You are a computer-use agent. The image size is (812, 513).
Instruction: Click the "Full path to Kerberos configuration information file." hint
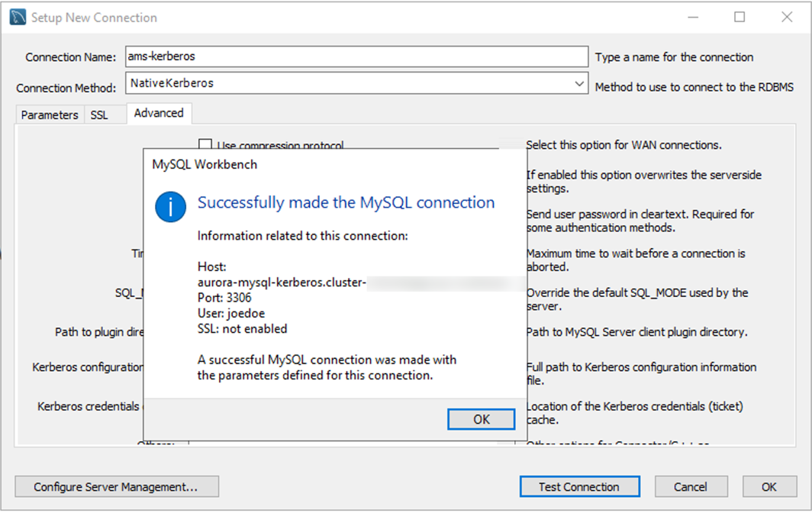[641, 373]
